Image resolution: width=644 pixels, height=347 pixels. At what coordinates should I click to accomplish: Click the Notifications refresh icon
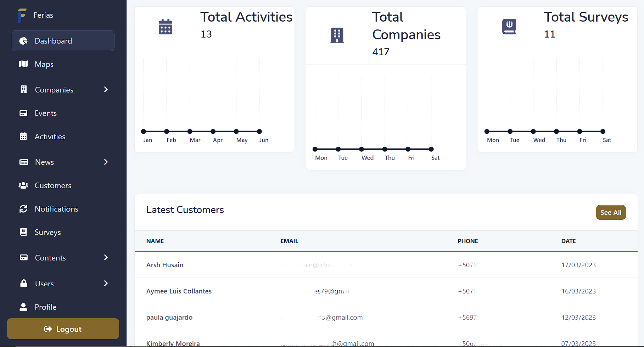[23, 209]
